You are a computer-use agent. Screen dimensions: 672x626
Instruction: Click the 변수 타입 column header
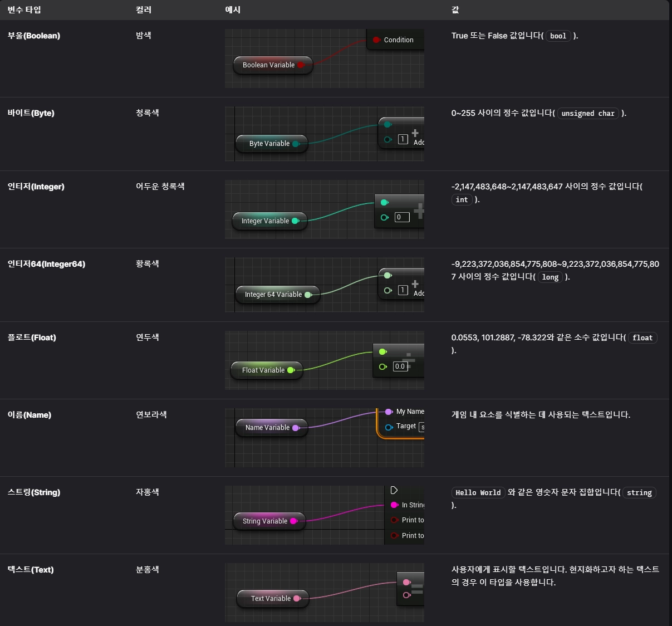[x=24, y=10]
